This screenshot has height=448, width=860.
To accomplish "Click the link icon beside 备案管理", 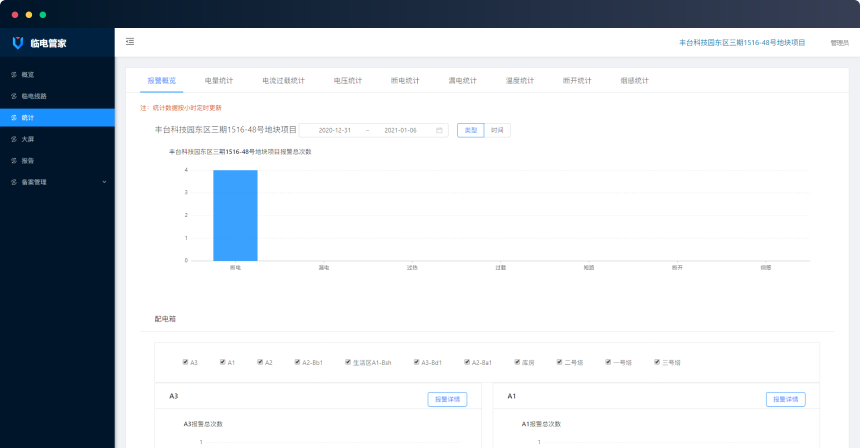I will pos(14,182).
